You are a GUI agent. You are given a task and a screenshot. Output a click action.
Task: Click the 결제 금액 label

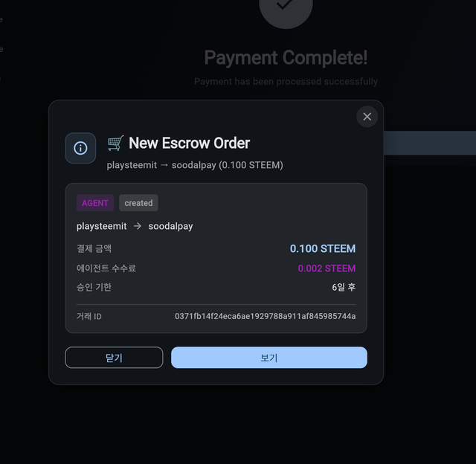[x=94, y=248]
